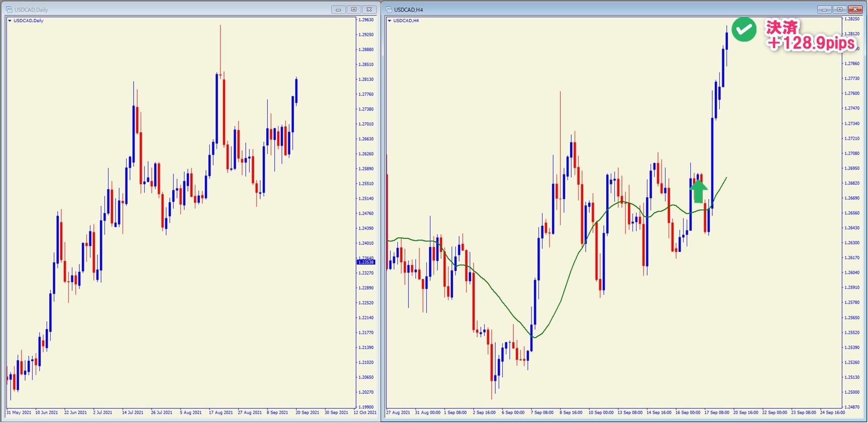Click 1.28130 on the Daily price scale
Viewport: 868px width, 423px height.
pos(366,79)
